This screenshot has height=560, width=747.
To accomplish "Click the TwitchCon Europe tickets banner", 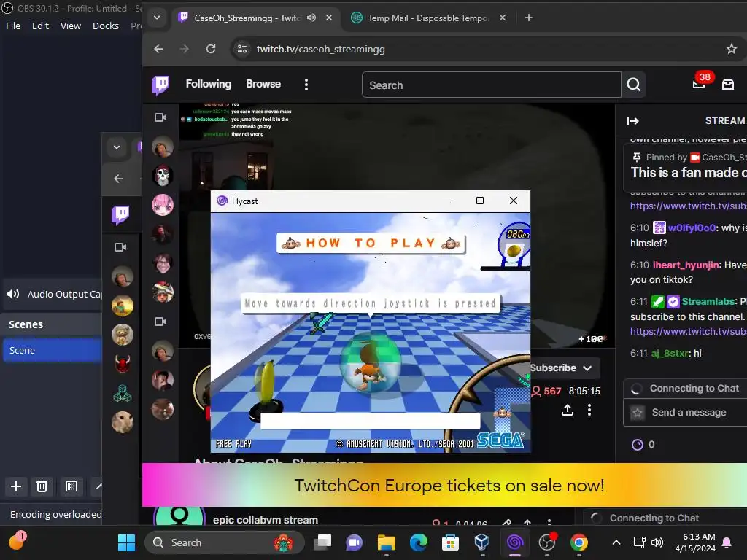I will point(444,485).
